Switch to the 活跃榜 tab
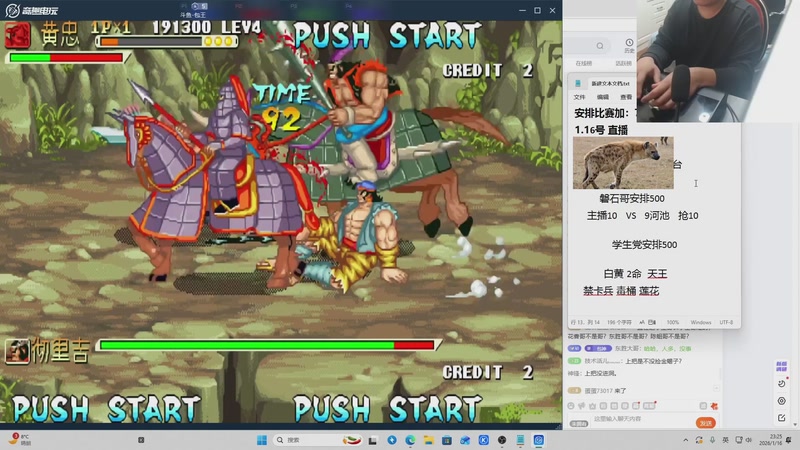 623,63
